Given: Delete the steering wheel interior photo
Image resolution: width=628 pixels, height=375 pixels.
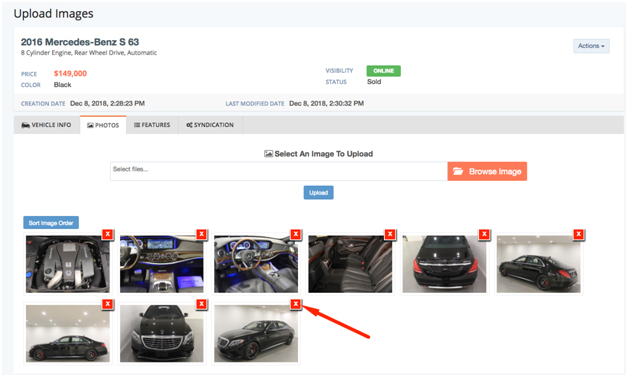Looking at the screenshot, I should pyautogui.click(x=296, y=234).
